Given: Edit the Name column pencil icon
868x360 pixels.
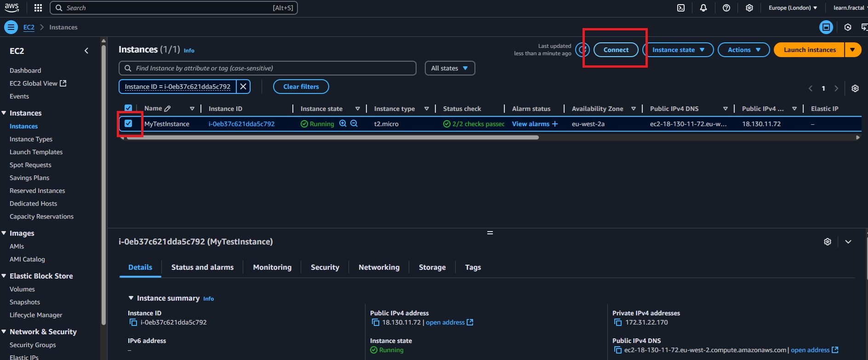Looking at the screenshot, I should pos(167,109).
